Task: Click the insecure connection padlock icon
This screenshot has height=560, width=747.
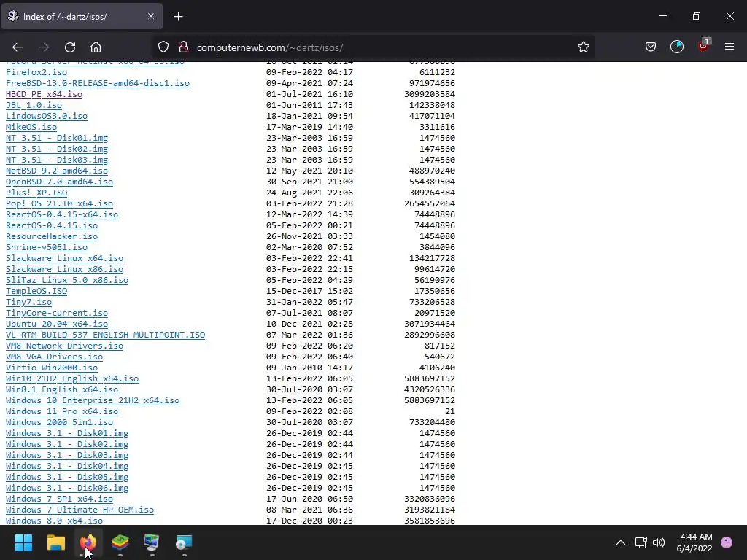Action: pos(183,47)
